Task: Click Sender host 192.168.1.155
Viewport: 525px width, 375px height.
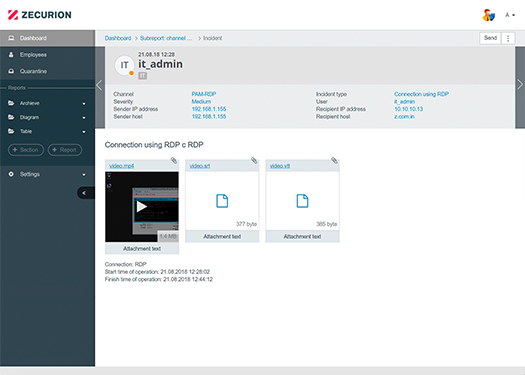Action: pos(209,117)
